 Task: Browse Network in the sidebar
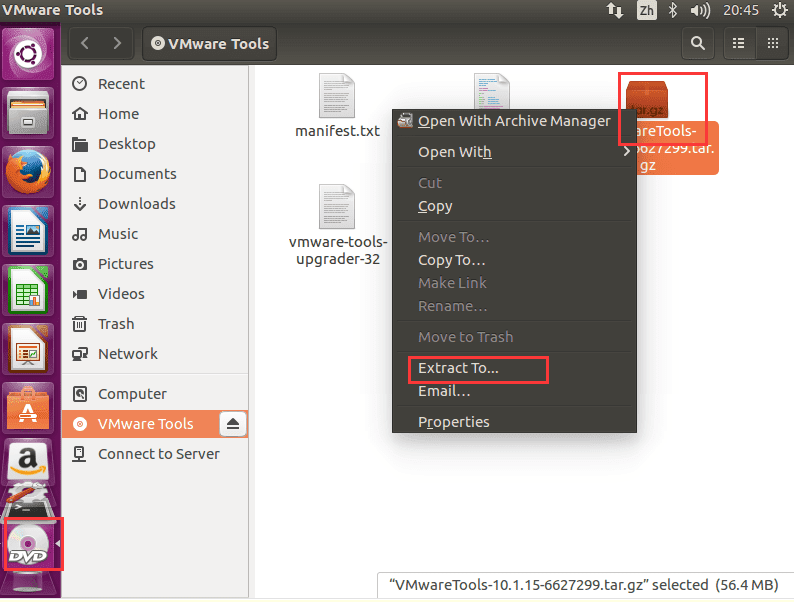pos(155,354)
